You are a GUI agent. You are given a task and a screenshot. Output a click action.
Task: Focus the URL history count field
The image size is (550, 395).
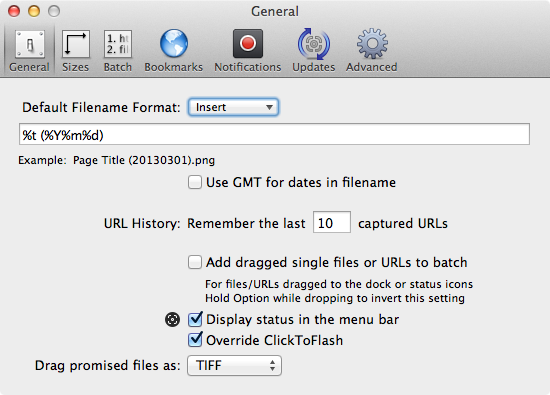[x=332, y=222]
